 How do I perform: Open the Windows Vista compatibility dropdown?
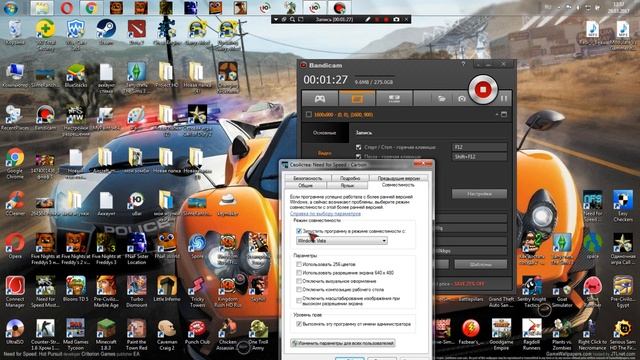tap(342, 241)
